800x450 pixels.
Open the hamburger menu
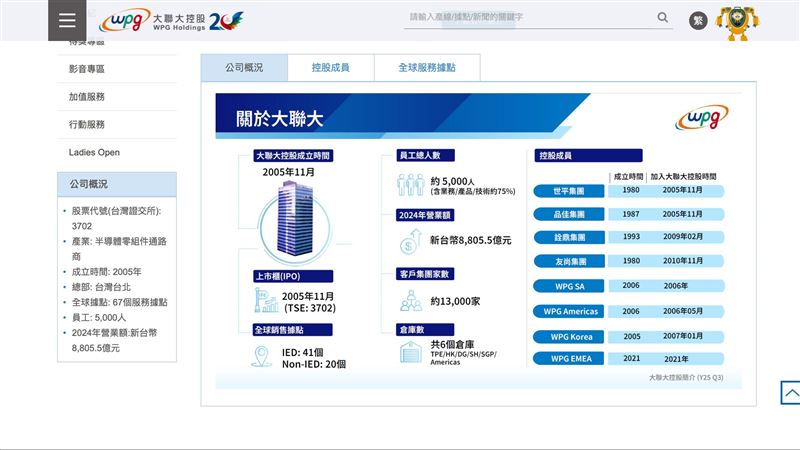pos(67,20)
